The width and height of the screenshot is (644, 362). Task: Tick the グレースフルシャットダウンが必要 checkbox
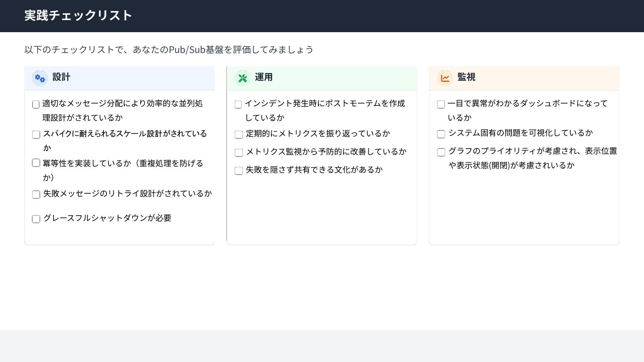click(x=36, y=219)
